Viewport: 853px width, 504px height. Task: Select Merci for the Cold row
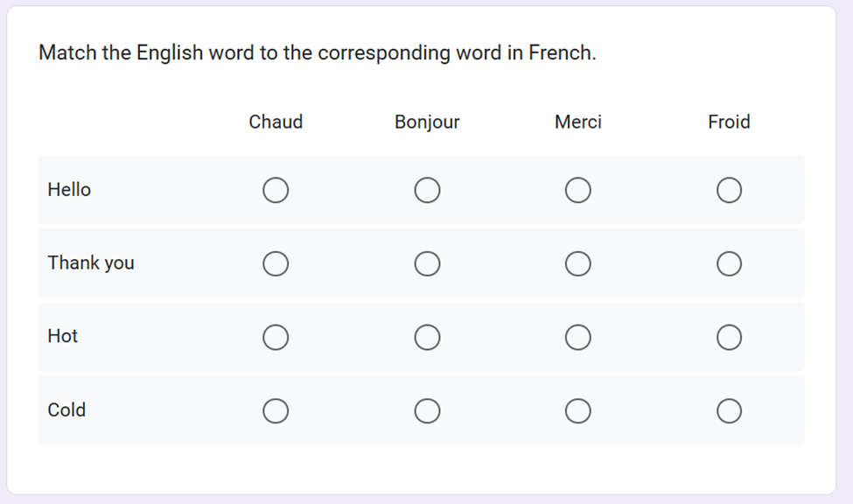(577, 410)
